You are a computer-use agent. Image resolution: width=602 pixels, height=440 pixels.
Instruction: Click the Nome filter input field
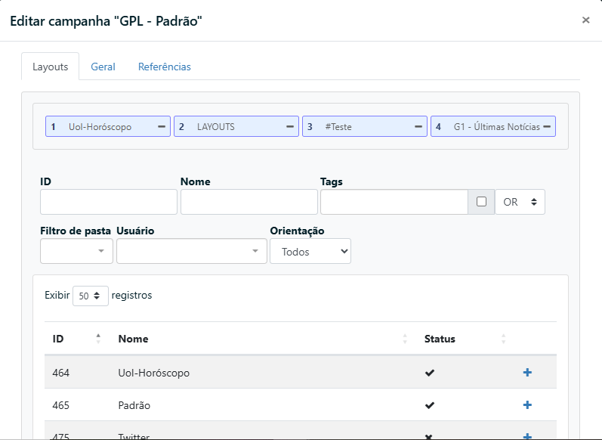click(249, 202)
